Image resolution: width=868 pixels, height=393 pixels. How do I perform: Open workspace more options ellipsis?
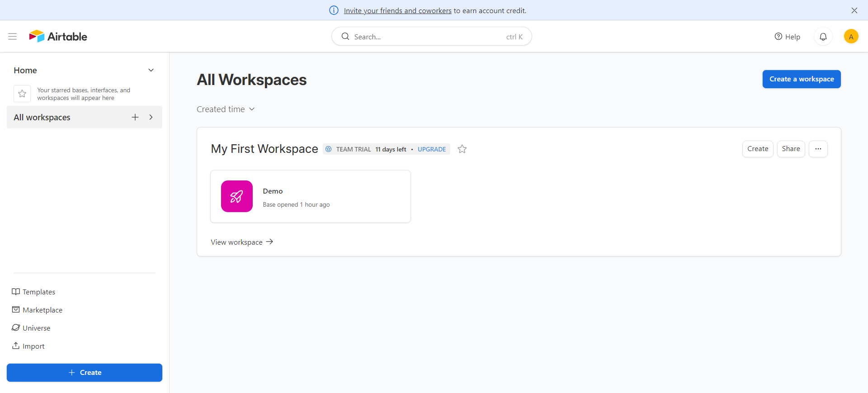(818, 149)
